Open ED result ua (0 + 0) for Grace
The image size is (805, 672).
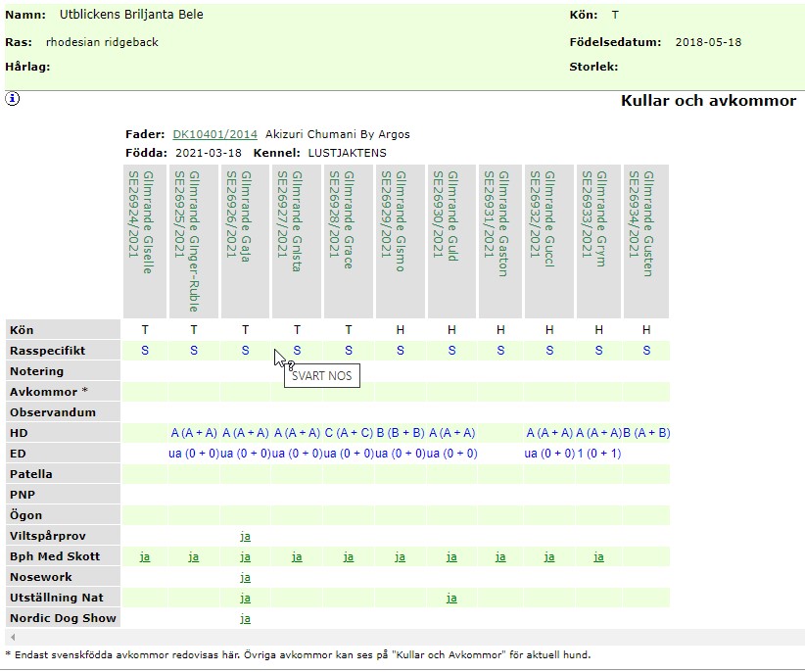pyautogui.click(x=349, y=454)
